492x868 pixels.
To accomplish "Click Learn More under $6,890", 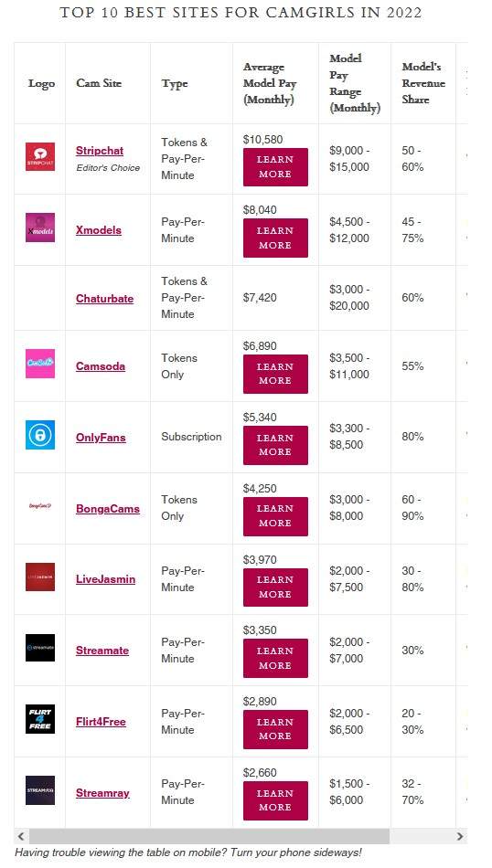I will click(x=275, y=374).
